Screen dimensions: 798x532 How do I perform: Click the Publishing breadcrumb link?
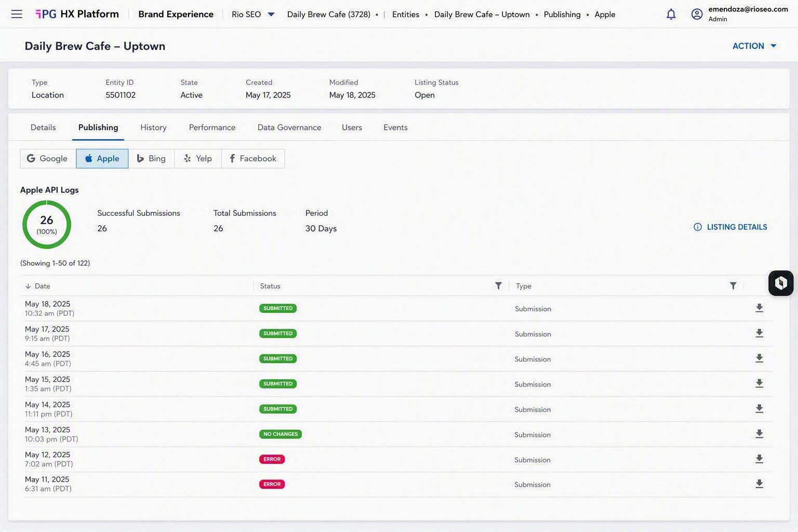(x=562, y=15)
